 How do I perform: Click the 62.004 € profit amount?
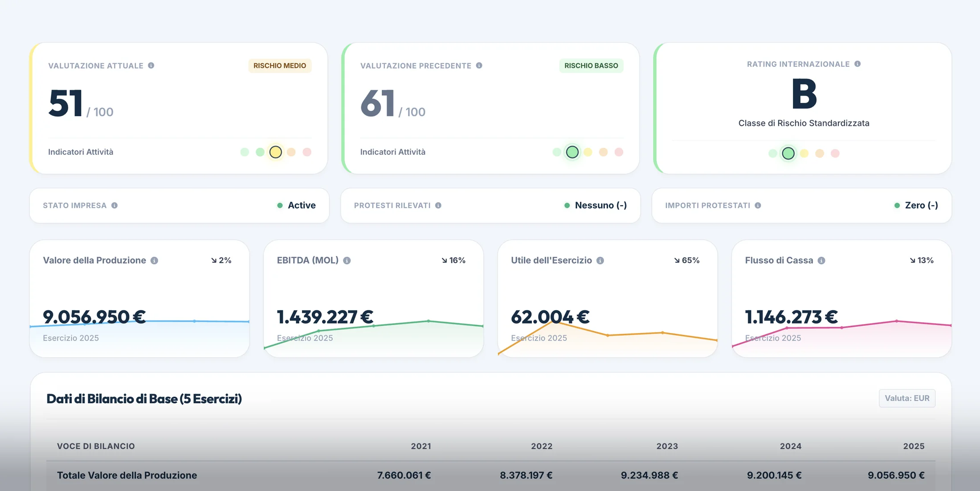click(x=550, y=317)
